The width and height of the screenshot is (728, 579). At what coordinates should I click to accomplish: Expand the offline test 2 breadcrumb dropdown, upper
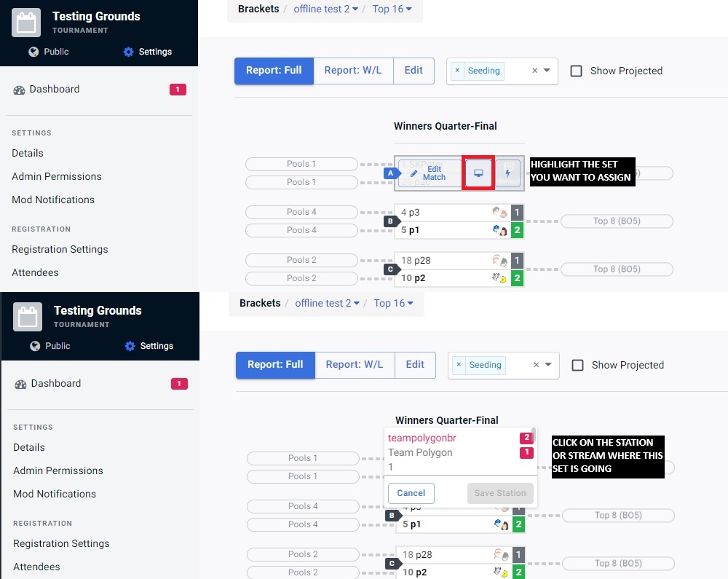pos(326,9)
